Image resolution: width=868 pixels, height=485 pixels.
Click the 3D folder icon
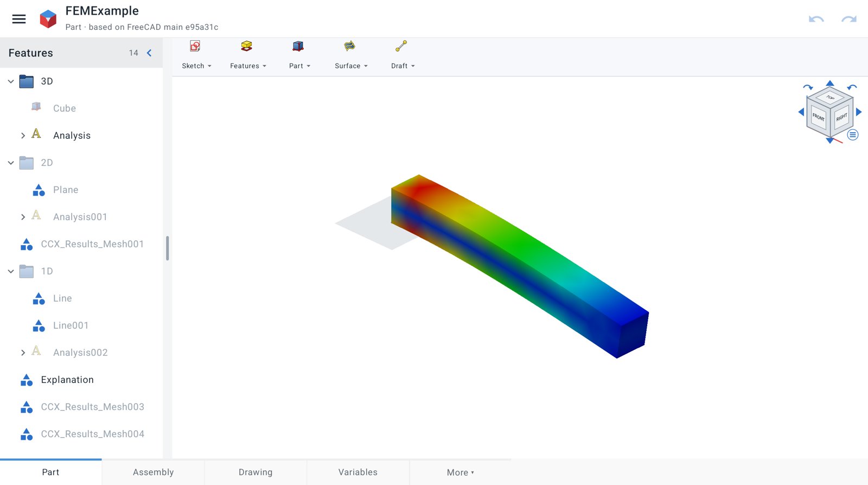click(27, 81)
